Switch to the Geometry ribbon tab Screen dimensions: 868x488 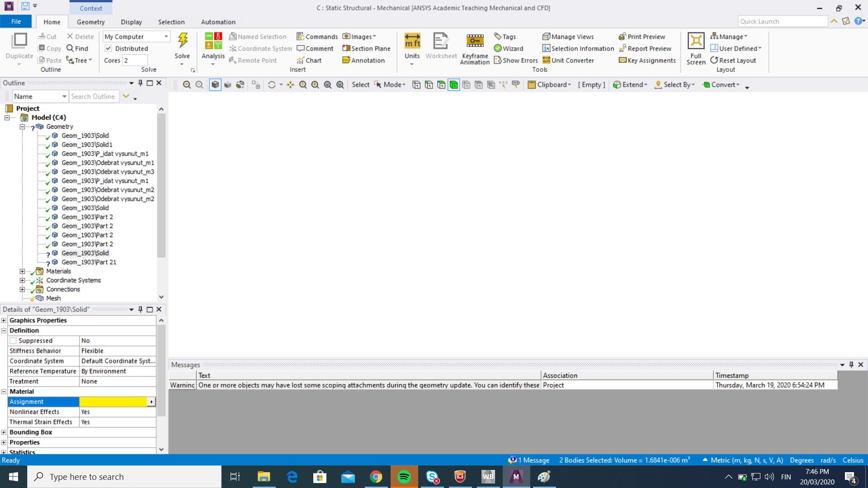pyautogui.click(x=90, y=22)
